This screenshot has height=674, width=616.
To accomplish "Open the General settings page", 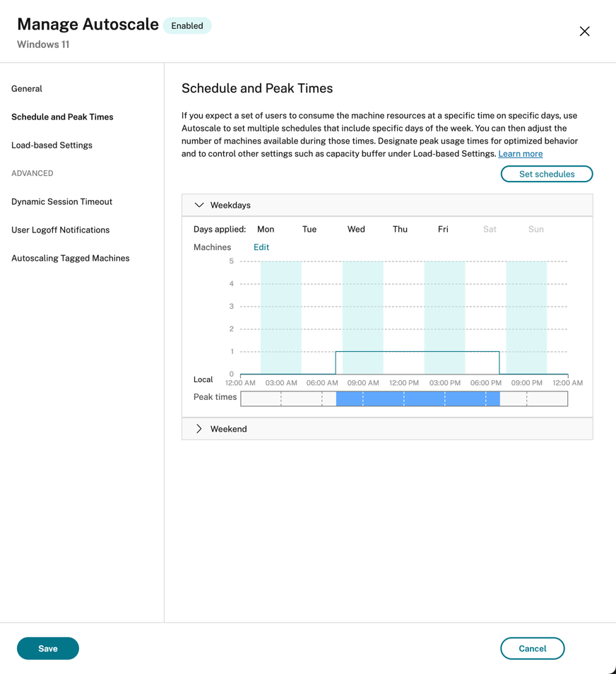I will click(x=27, y=88).
